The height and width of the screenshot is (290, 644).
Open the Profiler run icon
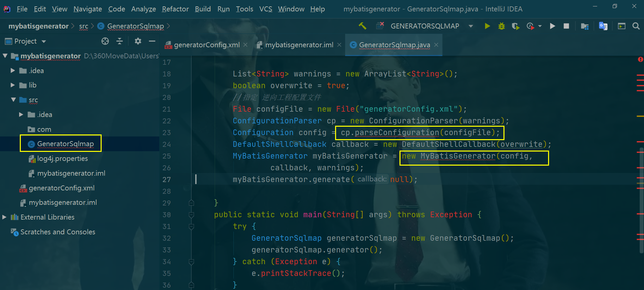530,26
